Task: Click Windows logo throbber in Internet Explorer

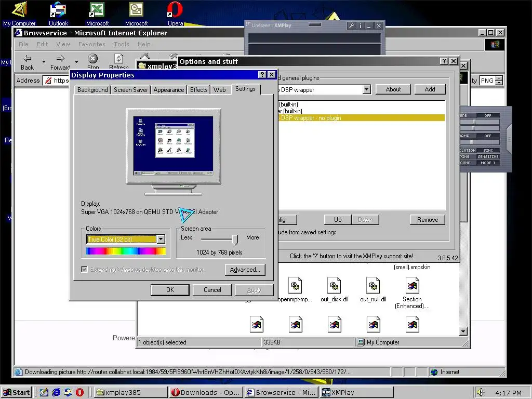Action: [495, 45]
